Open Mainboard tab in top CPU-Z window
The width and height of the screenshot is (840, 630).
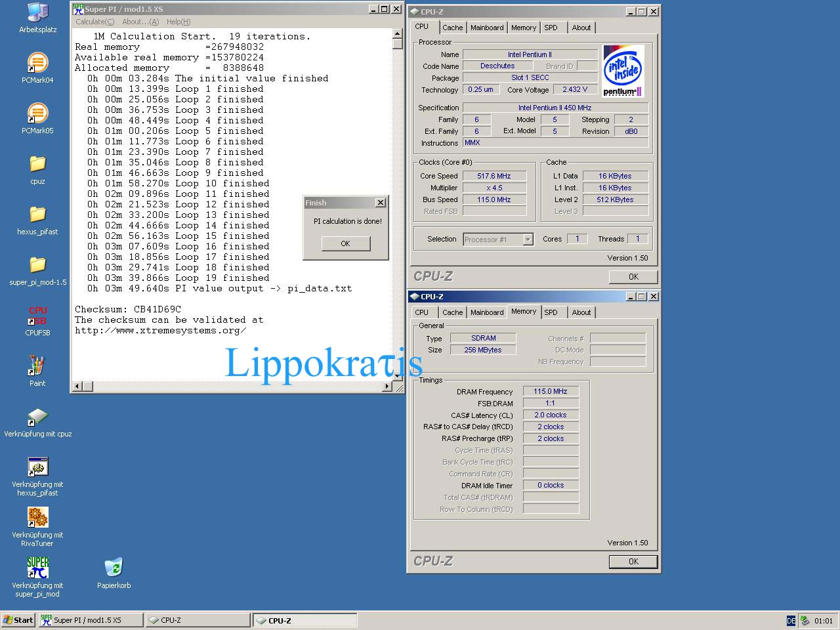[487, 28]
